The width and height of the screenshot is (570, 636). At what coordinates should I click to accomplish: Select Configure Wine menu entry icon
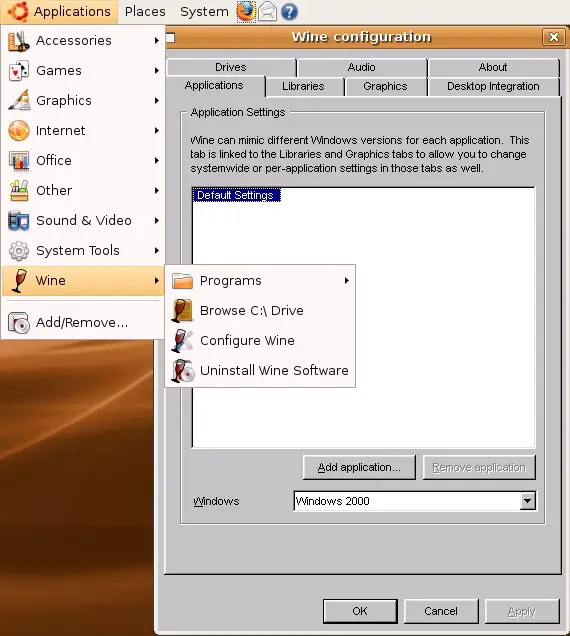(183, 340)
